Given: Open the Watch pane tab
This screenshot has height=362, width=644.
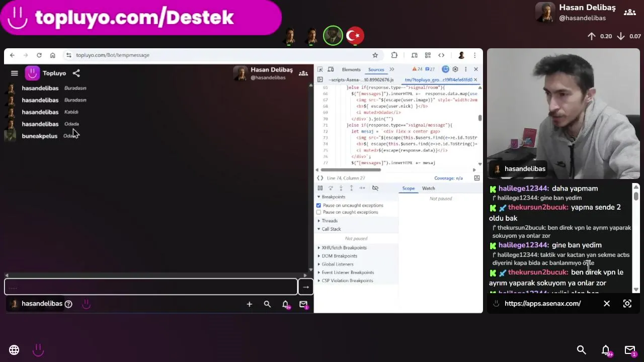Looking at the screenshot, I should 429,189.
